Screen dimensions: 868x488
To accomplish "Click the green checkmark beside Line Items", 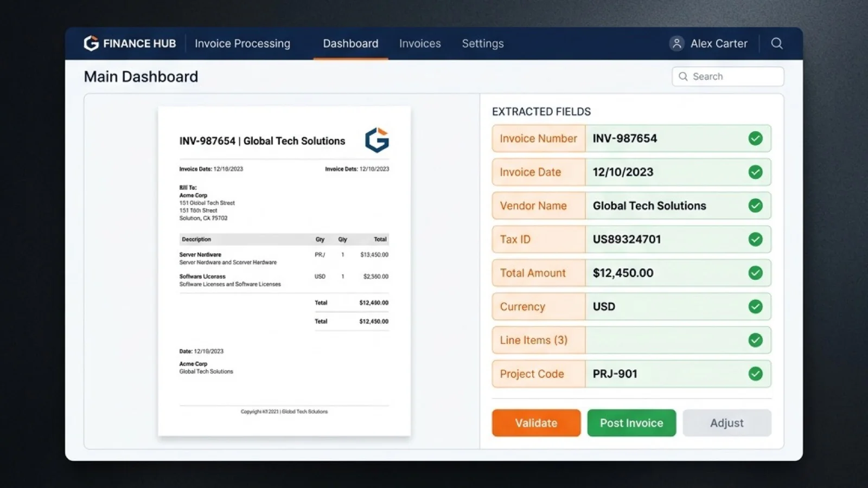I will (755, 340).
